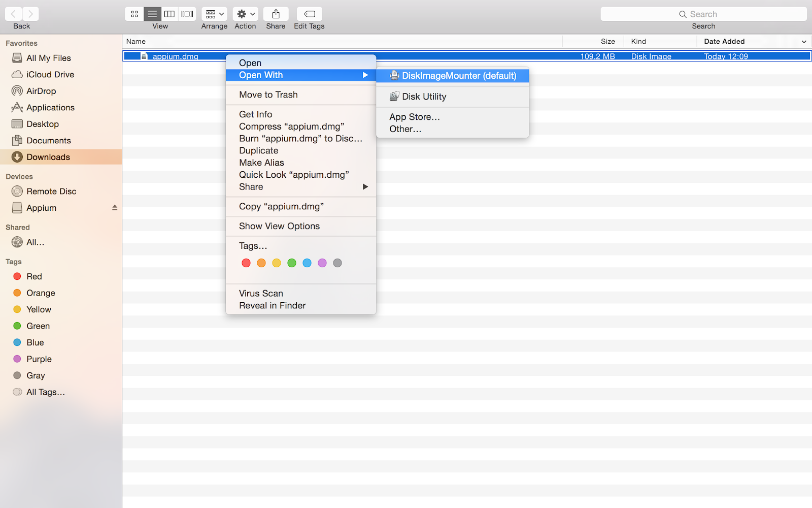The height and width of the screenshot is (508, 812).
Task: Choose Make Alias
Action: click(x=301, y=163)
